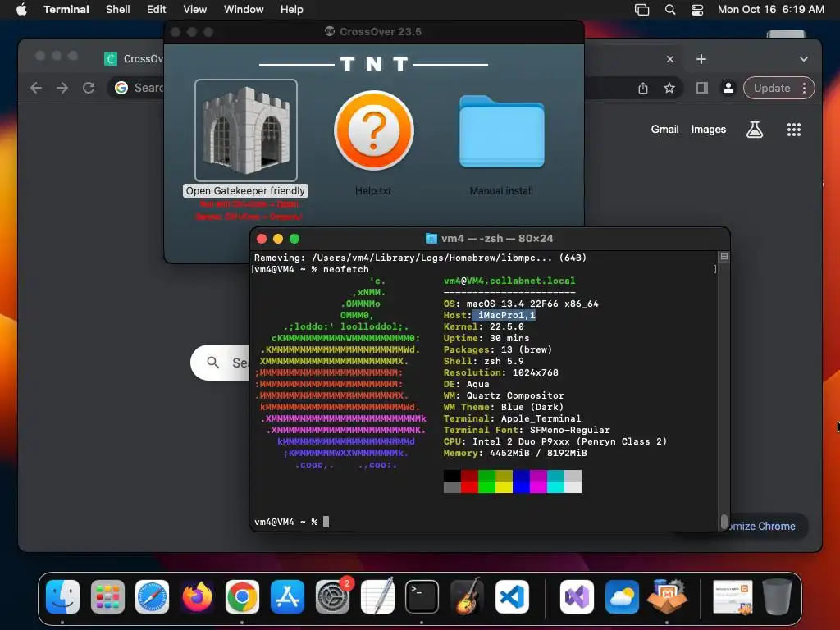This screenshot has width=840, height=630.
Task: Open Gmail link
Action: [x=664, y=129]
